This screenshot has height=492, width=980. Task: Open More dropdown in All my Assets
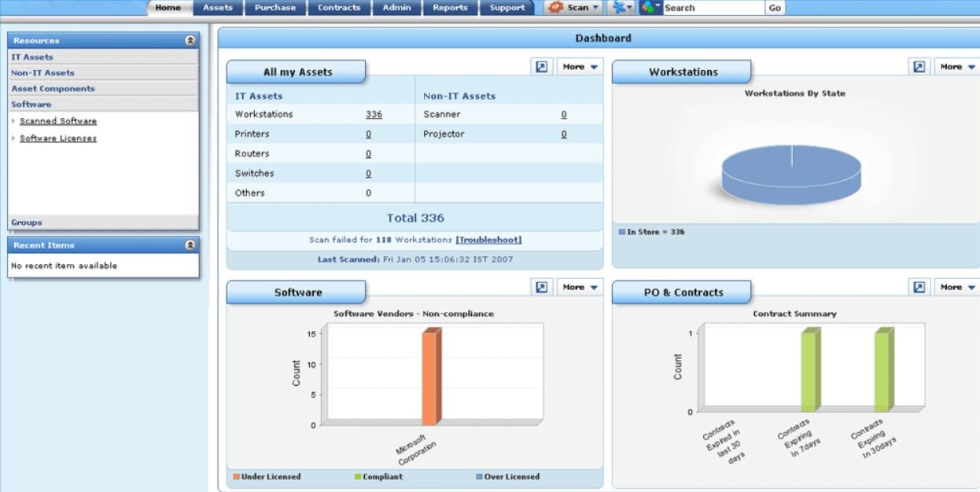(x=580, y=67)
